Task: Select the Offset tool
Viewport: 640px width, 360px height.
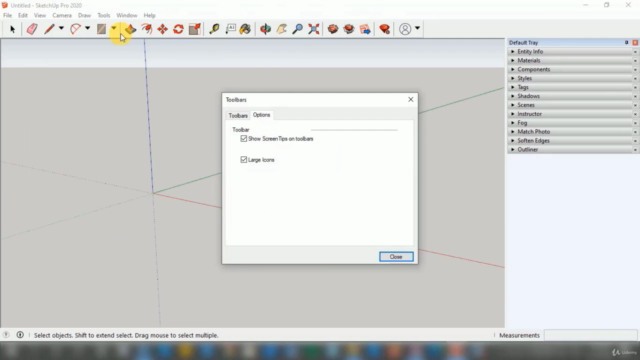Action: pyautogui.click(x=147, y=29)
